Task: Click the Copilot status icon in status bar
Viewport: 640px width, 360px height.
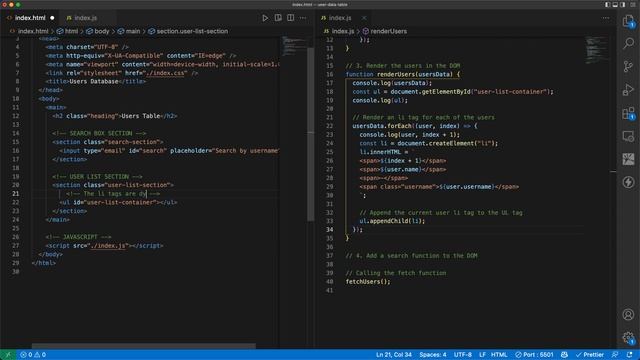Action: (x=564, y=355)
